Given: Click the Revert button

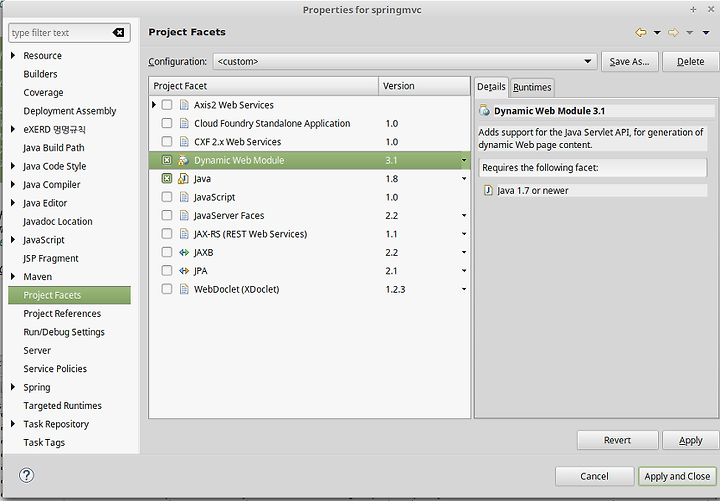Looking at the screenshot, I should click(617, 440).
